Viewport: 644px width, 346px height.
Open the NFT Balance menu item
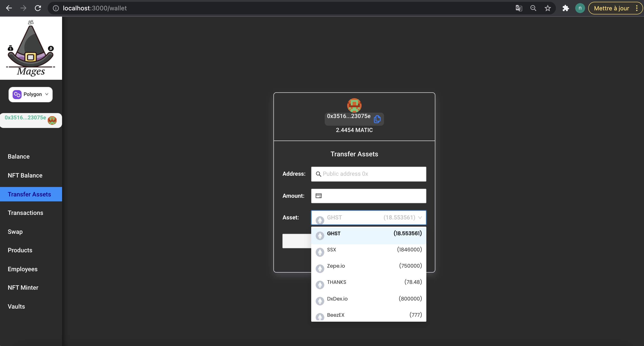tap(25, 175)
